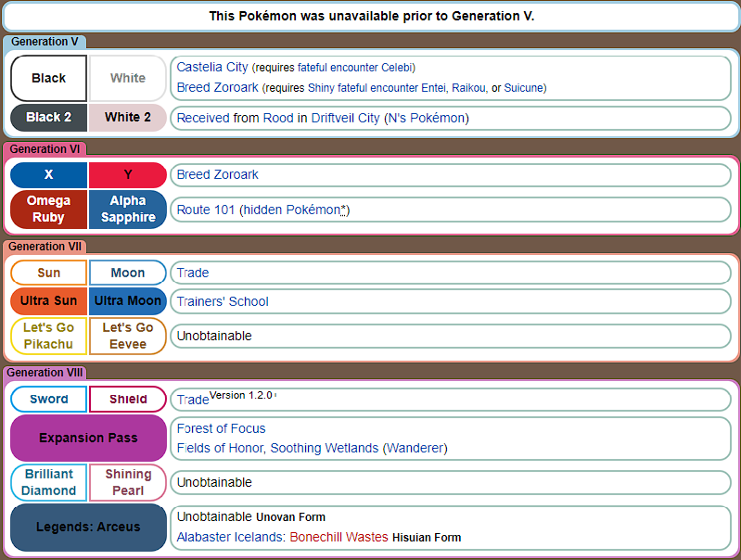Open the Wanderer link
741x560 pixels.
tap(415, 448)
